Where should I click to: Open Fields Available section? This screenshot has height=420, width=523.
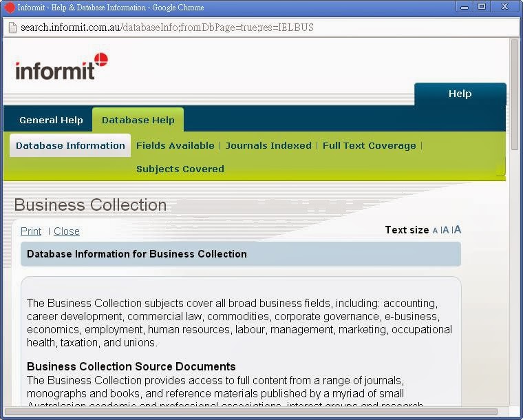[175, 145]
